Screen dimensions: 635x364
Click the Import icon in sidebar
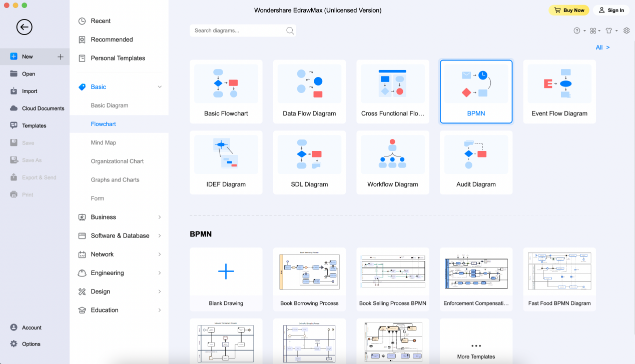[x=14, y=91]
